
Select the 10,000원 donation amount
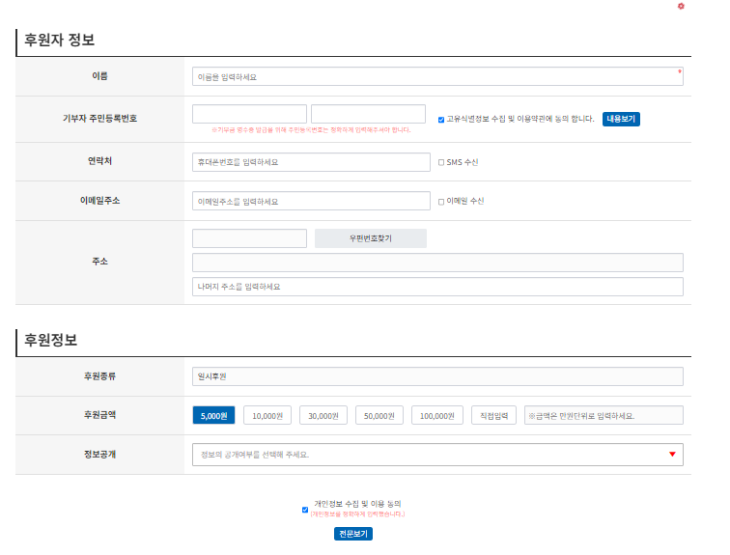point(267,415)
